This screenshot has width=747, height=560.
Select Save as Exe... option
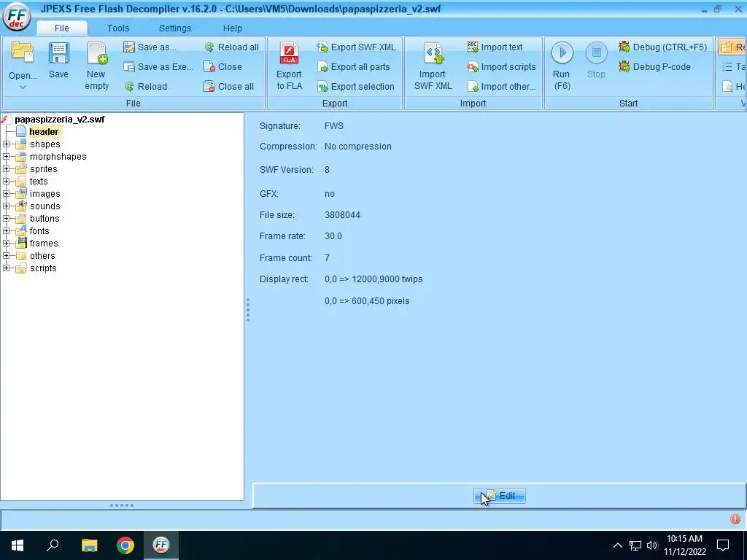(158, 66)
